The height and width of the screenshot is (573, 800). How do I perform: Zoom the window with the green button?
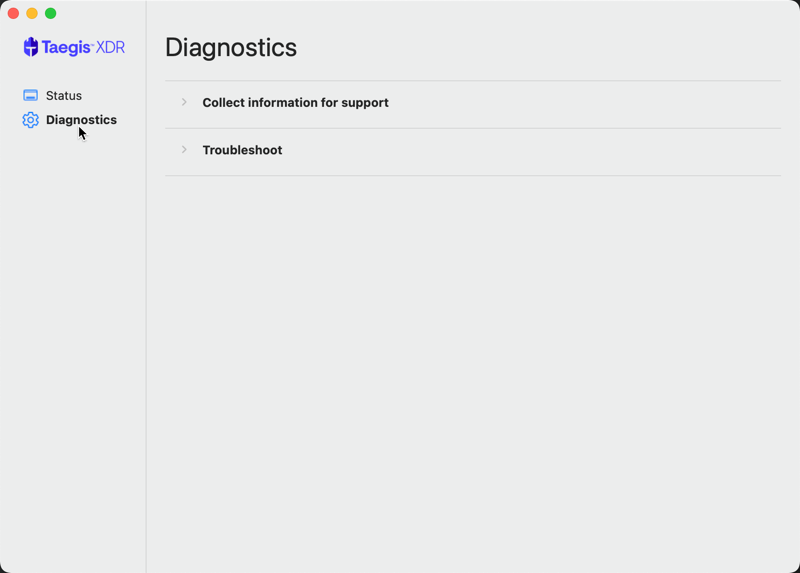(51, 13)
